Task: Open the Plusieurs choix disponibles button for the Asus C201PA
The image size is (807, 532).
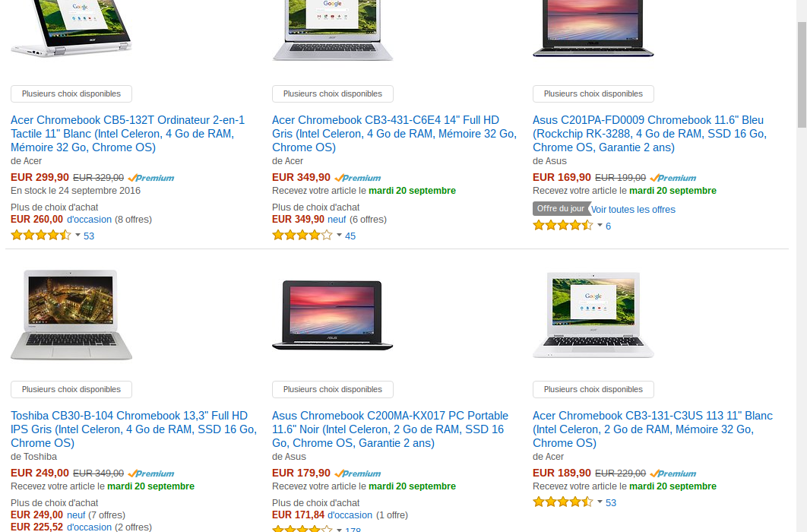Action: (593, 93)
